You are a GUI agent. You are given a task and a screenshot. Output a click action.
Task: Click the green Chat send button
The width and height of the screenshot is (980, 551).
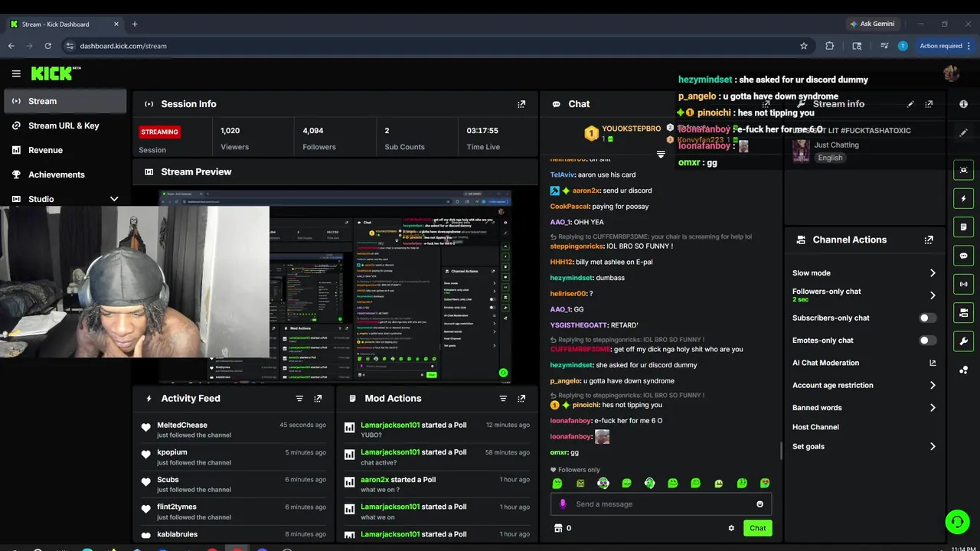coord(757,528)
